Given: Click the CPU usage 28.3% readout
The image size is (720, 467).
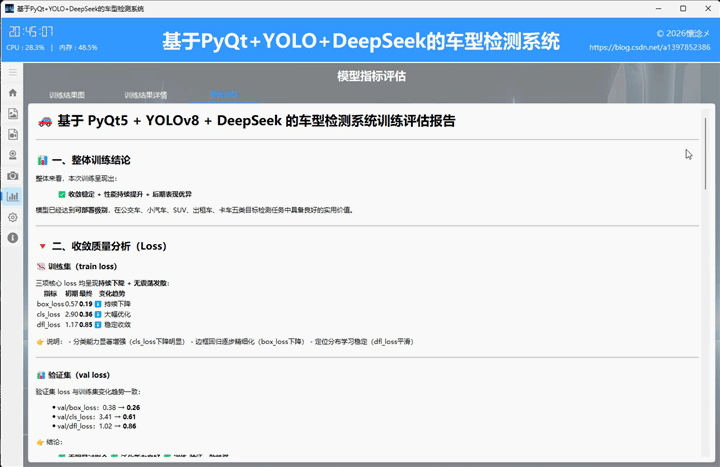Looking at the screenshot, I should tap(25, 47).
